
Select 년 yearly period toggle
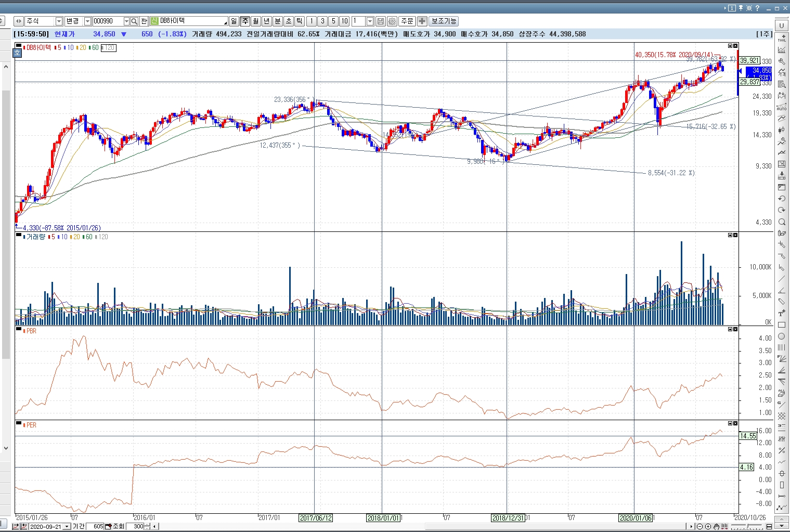(x=267, y=21)
